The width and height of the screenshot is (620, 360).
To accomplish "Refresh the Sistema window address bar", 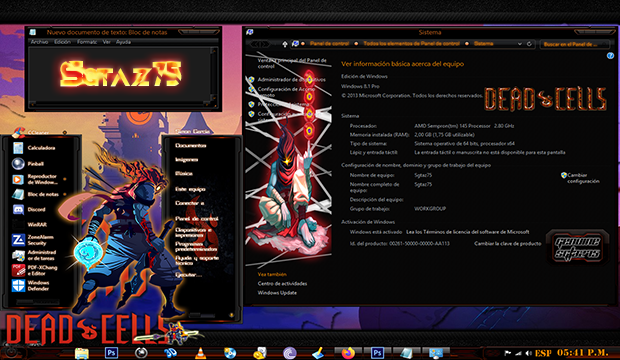I will coord(529,44).
